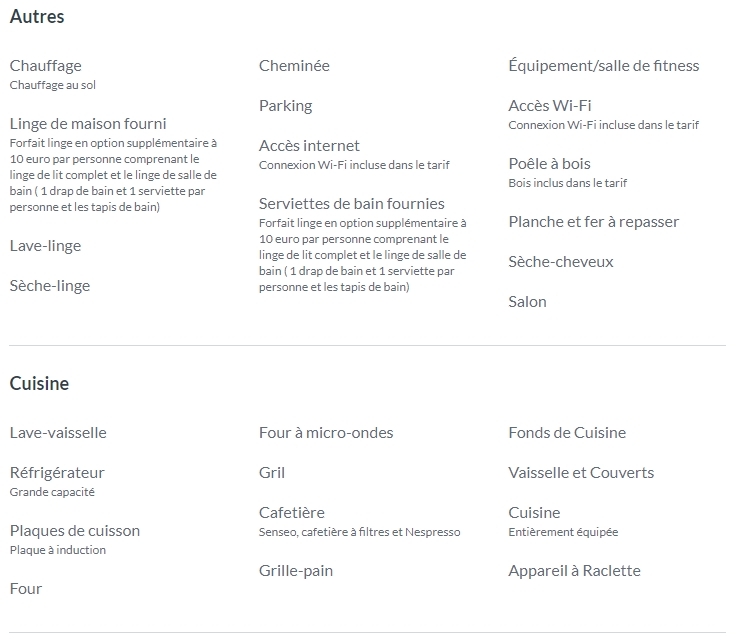Viewport: 736px width, 644px height.
Task: Click Linge de maison fourni label
Action: (x=88, y=124)
